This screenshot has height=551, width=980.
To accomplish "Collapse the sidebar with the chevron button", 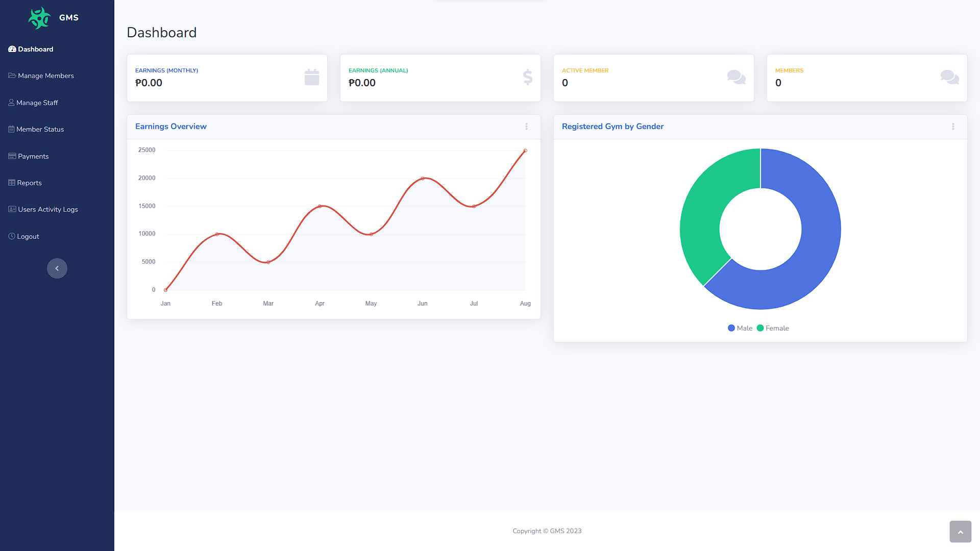I will (x=57, y=268).
